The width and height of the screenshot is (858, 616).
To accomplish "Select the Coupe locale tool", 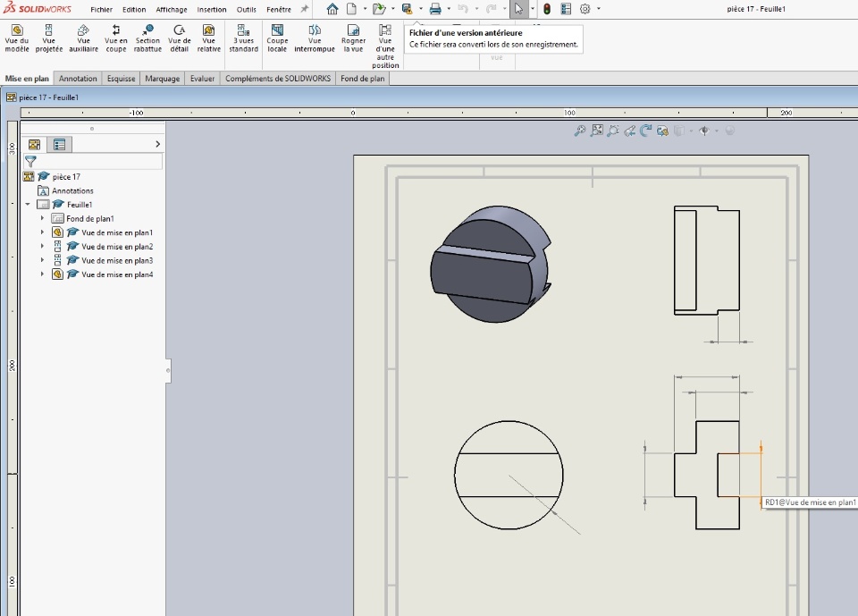I will click(x=277, y=38).
